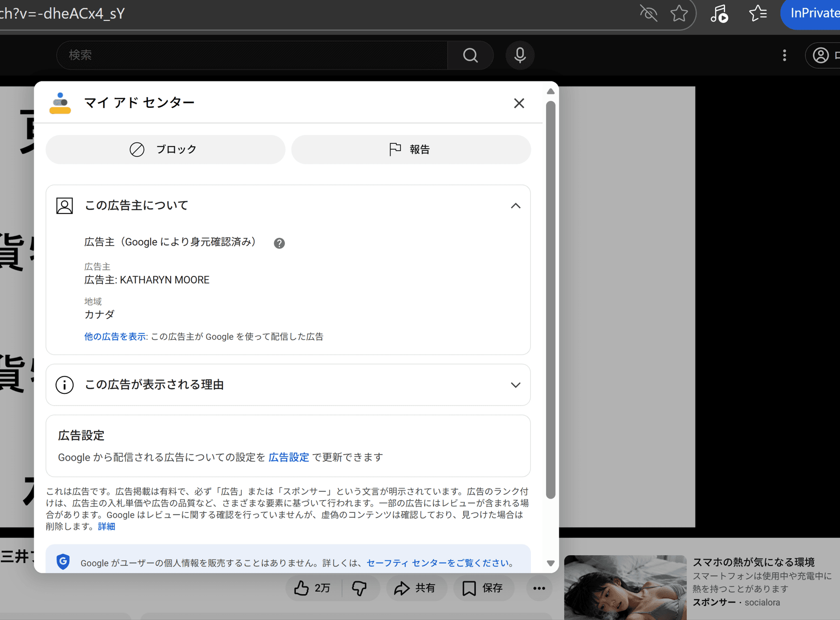Image resolution: width=840 pixels, height=620 pixels.
Task: Click the help question mark next to 身元確認済み
Action: coord(279,243)
